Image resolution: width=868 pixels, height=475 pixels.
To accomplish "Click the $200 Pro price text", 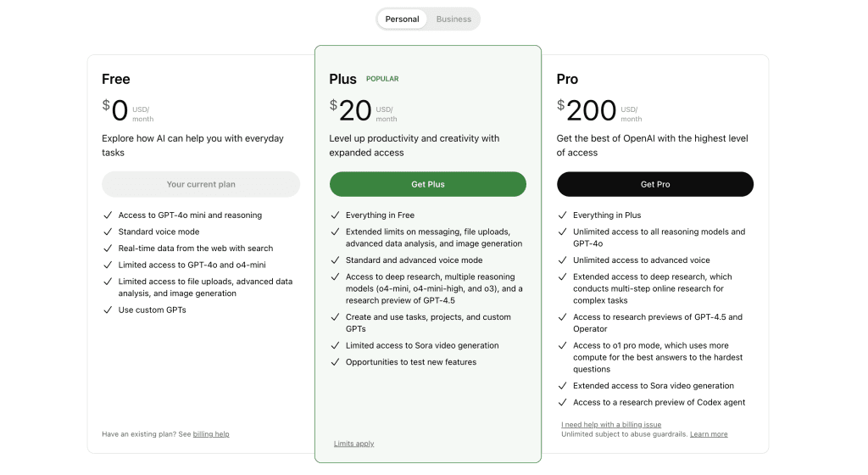I will point(587,110).
